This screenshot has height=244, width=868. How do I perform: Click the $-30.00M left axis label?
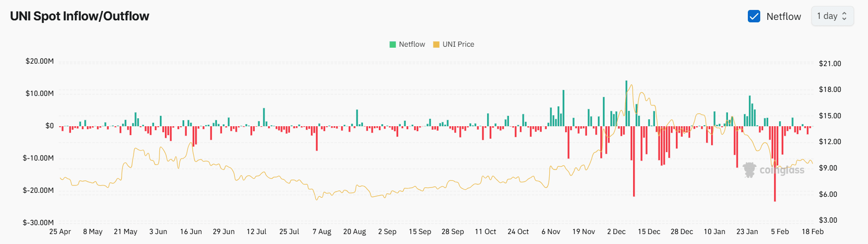tap(38, 223)
